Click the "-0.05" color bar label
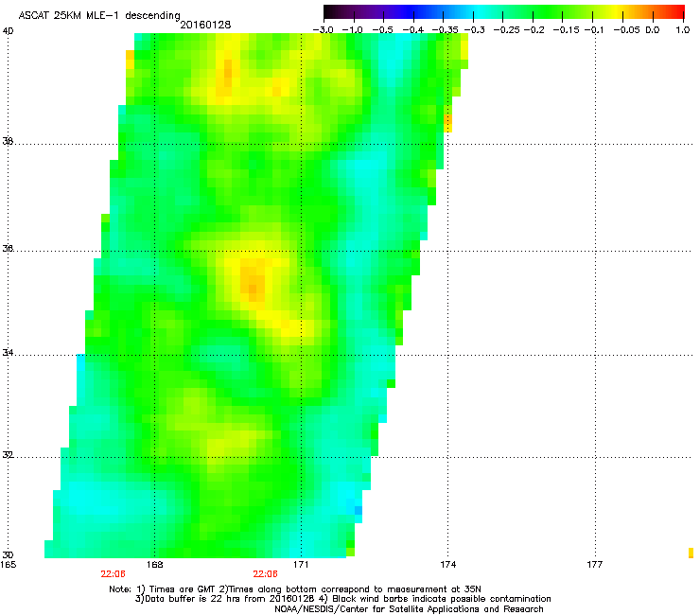Viewport: 700px width, 615px height. tap(627, 30)
